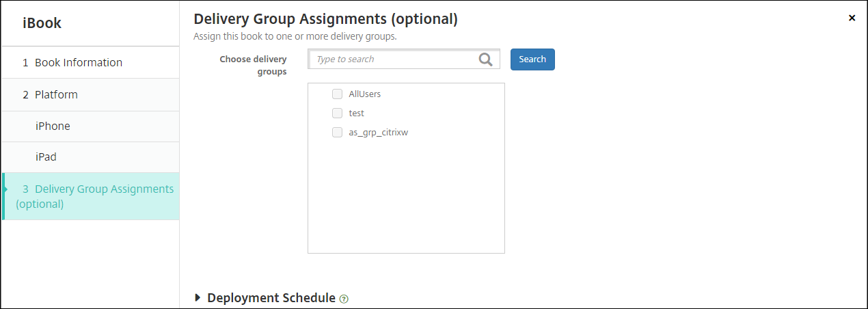Open step 3 Delivery Group Assignments

(x=94, y=196)
